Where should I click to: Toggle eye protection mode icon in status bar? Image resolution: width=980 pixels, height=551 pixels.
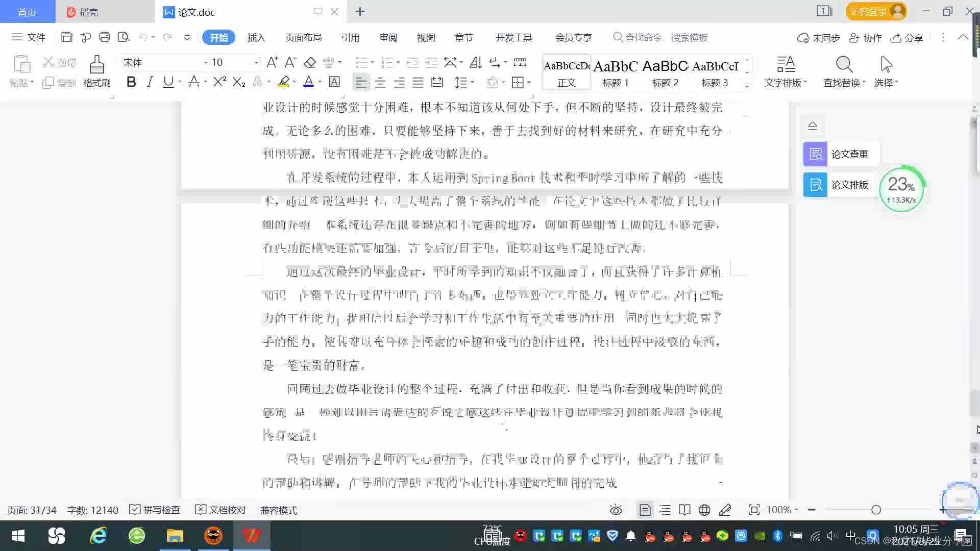[616, 510]
